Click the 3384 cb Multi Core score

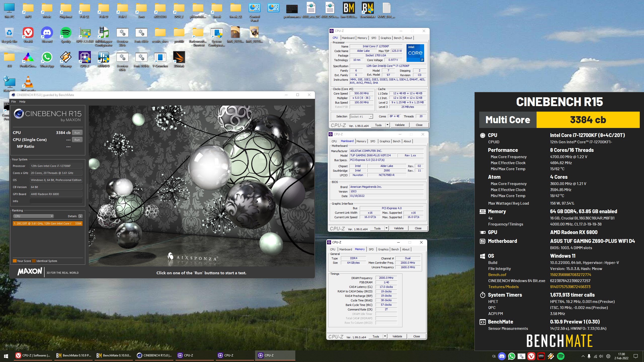point(588,120)
